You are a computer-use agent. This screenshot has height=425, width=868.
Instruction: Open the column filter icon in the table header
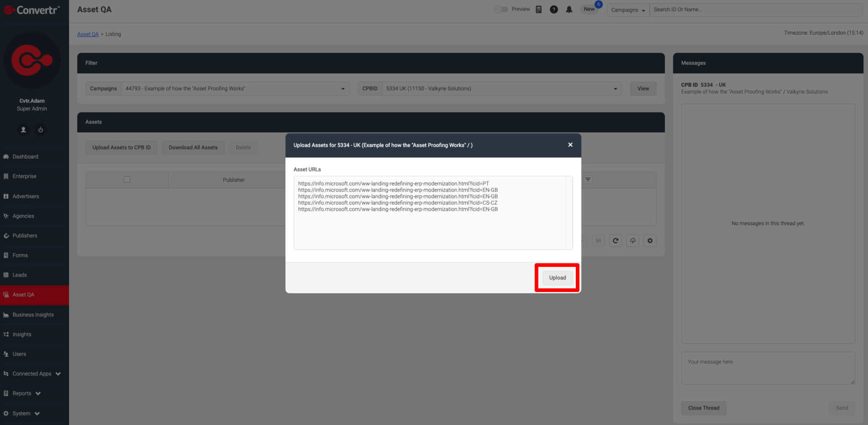[588, 180]
